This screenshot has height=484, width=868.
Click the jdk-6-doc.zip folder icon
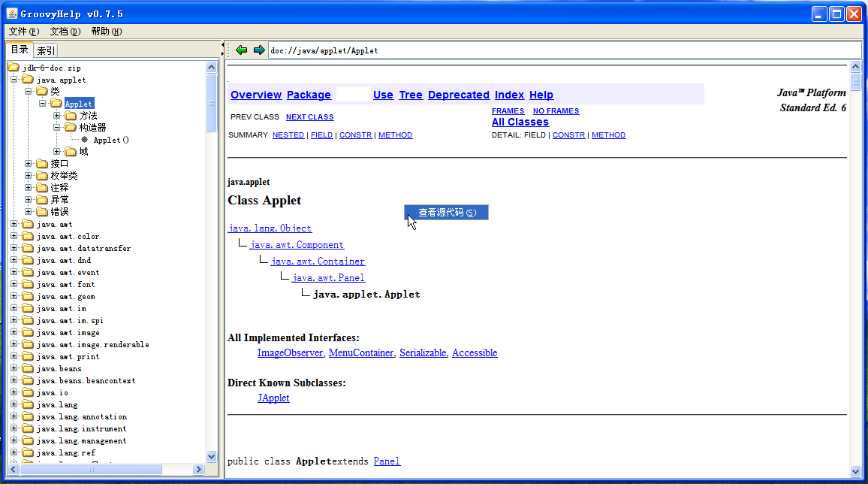tap(14, 68)
